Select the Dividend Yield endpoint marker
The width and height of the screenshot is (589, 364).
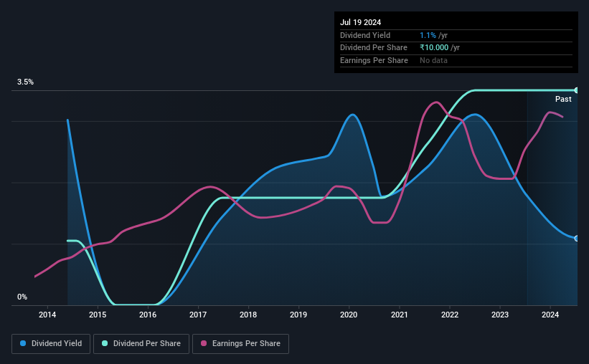[x=577, y=239]
